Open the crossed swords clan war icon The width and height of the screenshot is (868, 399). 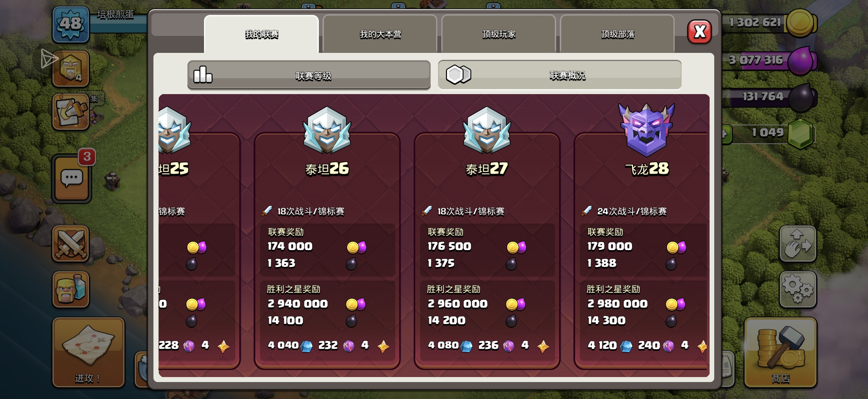pos(71,243)
